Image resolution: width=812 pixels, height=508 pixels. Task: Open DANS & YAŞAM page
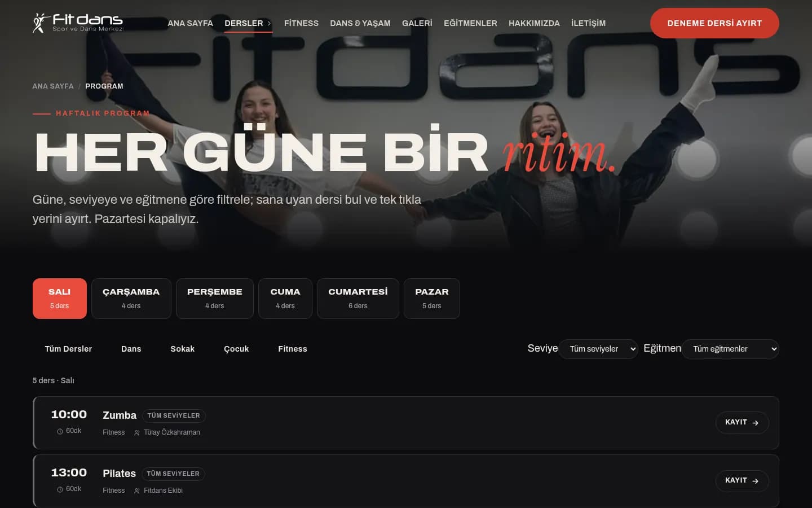point(360,23)
